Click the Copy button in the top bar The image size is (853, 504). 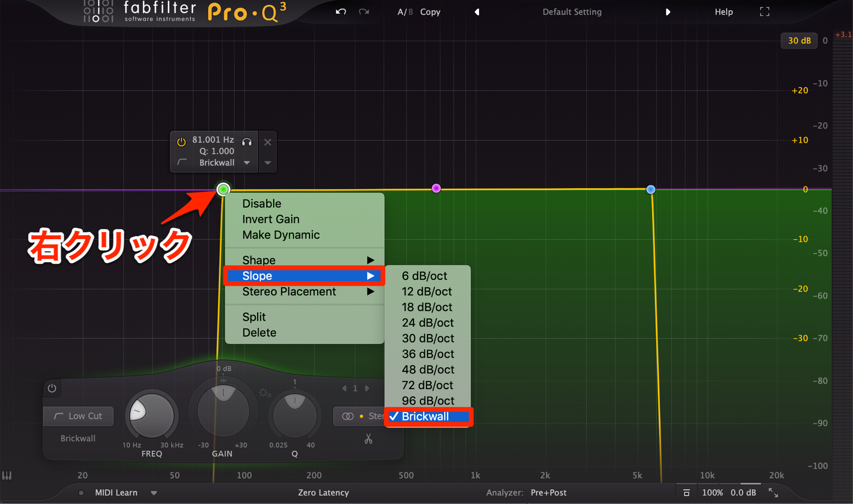tap(430, 12)
